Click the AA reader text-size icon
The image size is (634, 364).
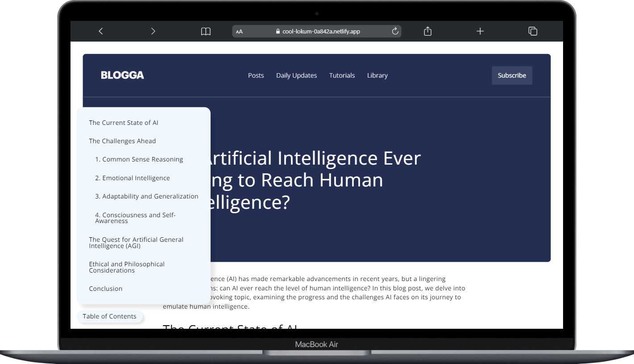(239, 32)
